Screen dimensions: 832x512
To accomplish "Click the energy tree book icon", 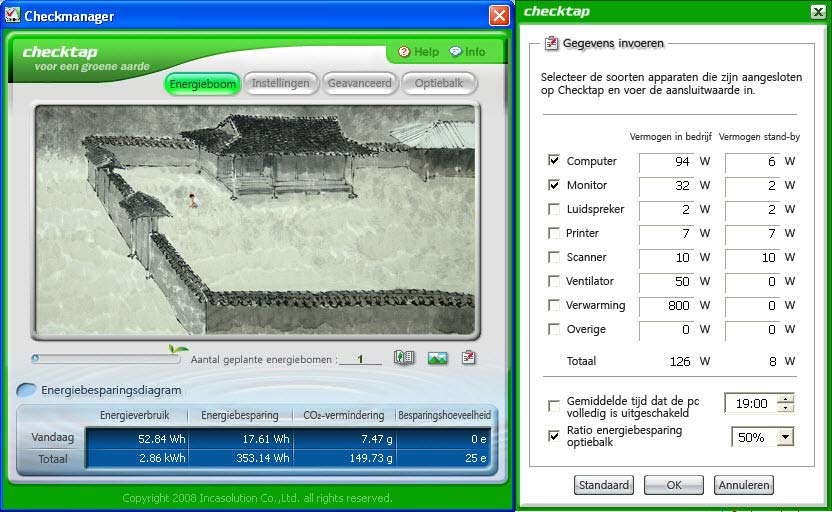I will click(404, 358).
